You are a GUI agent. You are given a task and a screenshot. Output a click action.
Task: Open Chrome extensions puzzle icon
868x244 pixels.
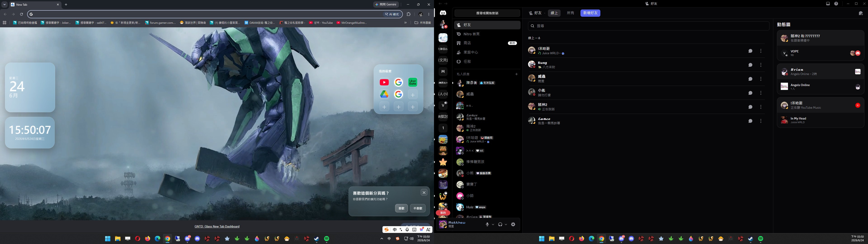(409, 14)
